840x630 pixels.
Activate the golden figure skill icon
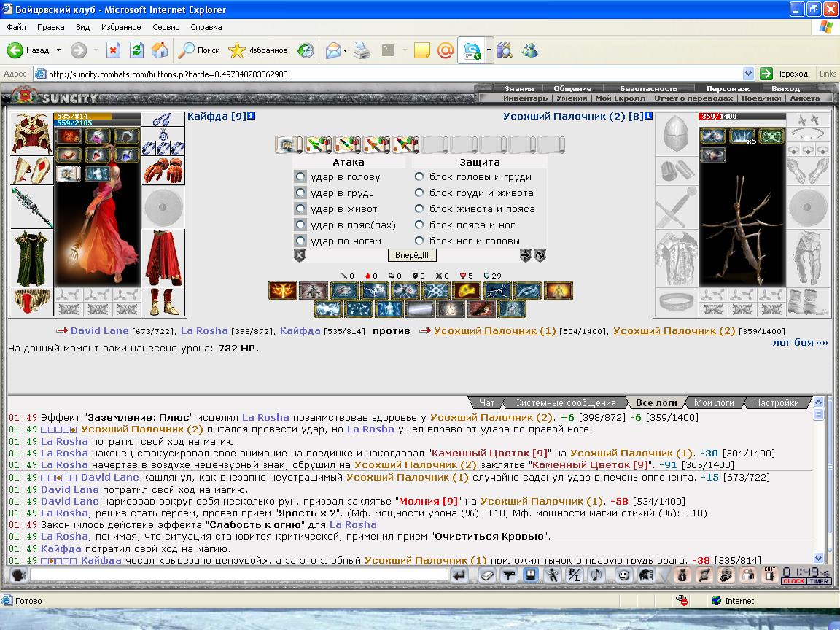point(559,290)
